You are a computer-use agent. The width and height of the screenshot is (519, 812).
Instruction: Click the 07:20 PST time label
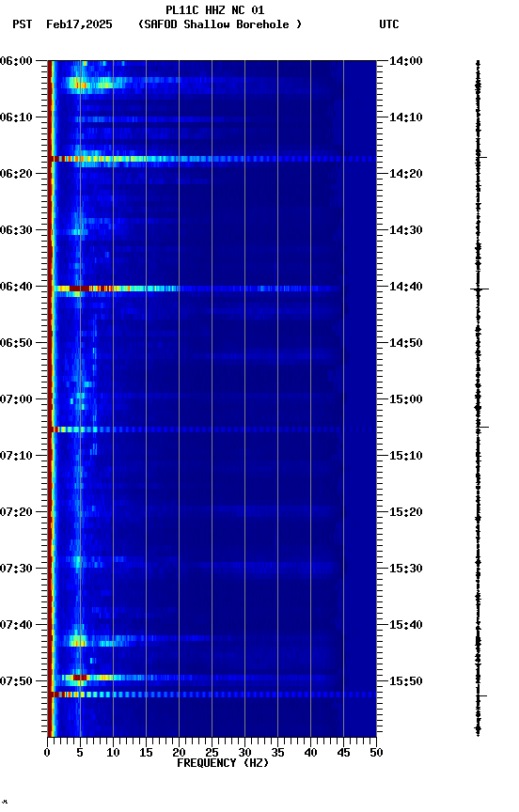pos(16,513)
